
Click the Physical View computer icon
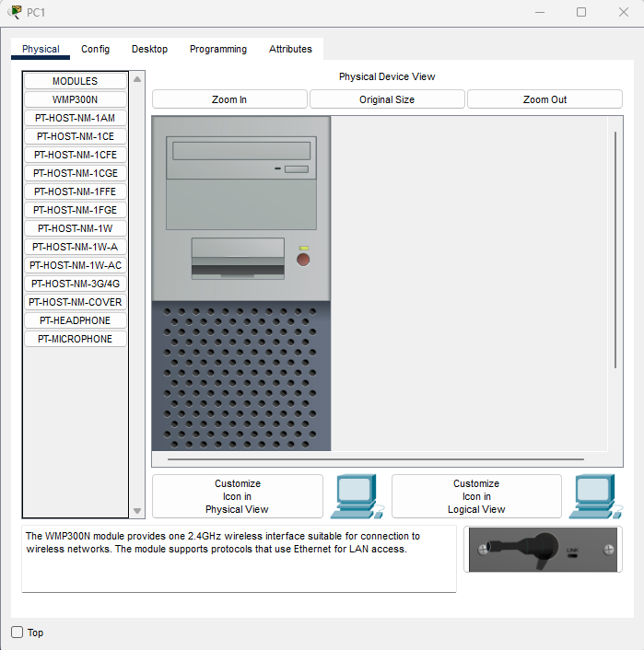356,496
